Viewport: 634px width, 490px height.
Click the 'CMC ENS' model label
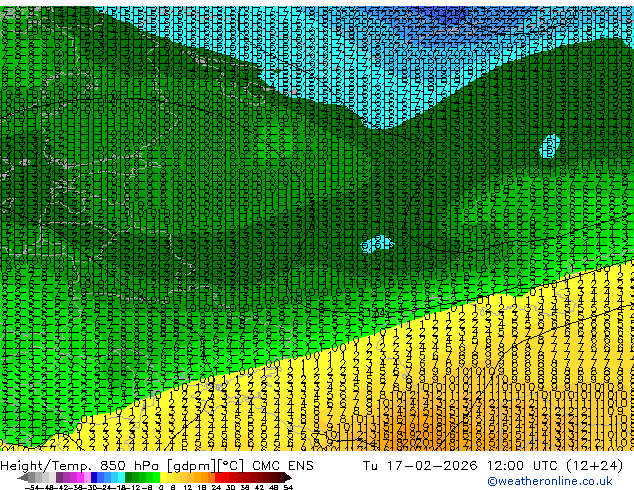click(x=283, y=466)
